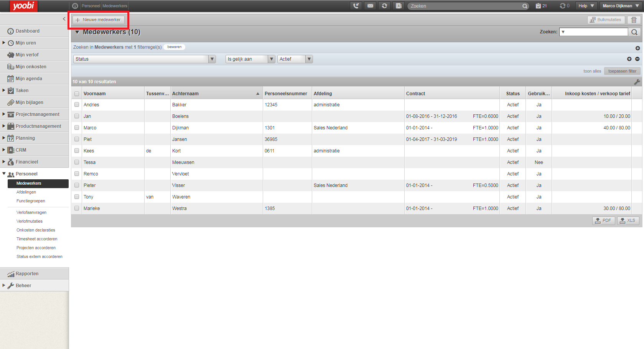Click the refresh icon in the top bar

coord(384,6)
